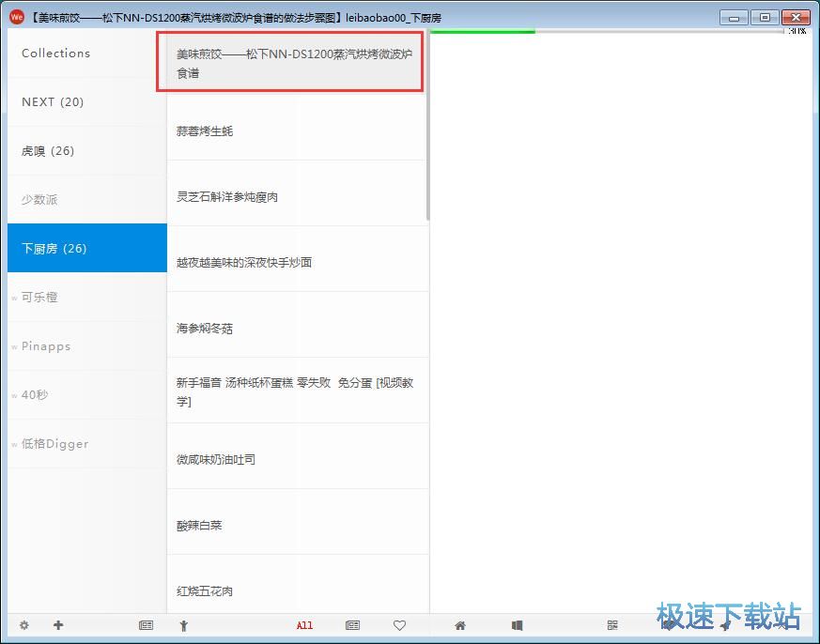Select the card view icon on the toolbar

pyautogui.click(x=146, y=625)
